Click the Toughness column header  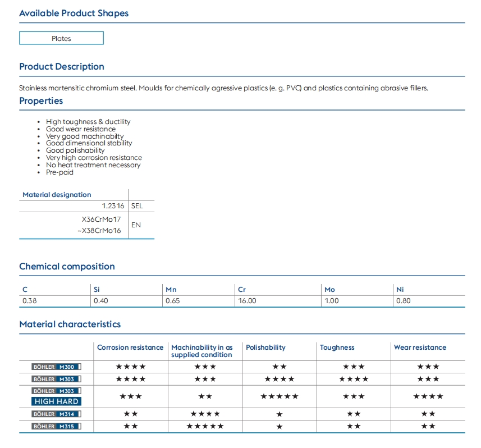[x=337, y=348]
